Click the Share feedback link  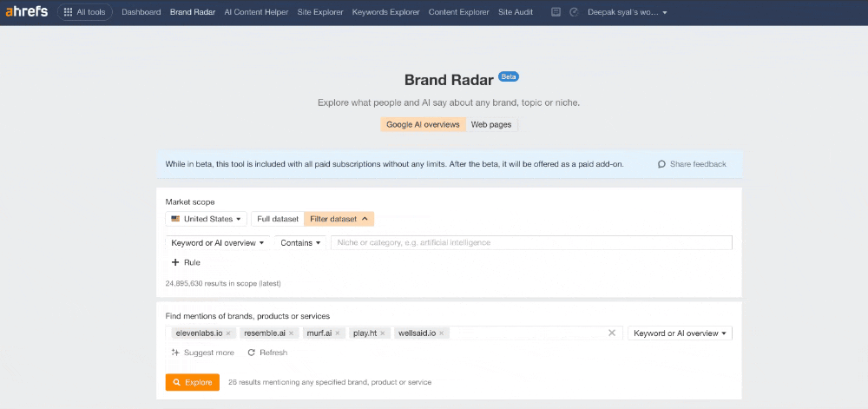click(x=692, y=164)
